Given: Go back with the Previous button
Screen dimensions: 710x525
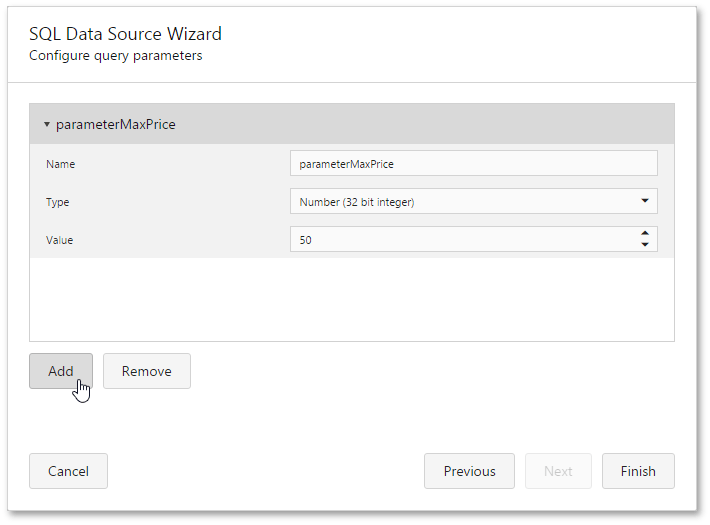Looking at the screenshot, I should [x=470, y=471].
